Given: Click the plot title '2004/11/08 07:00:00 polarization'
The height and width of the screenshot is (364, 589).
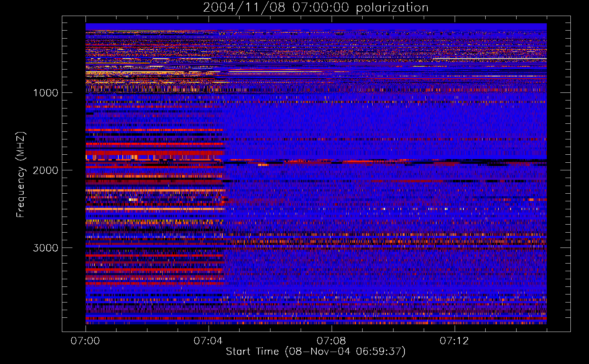Looking at the screenshot, I should point(316,7).
